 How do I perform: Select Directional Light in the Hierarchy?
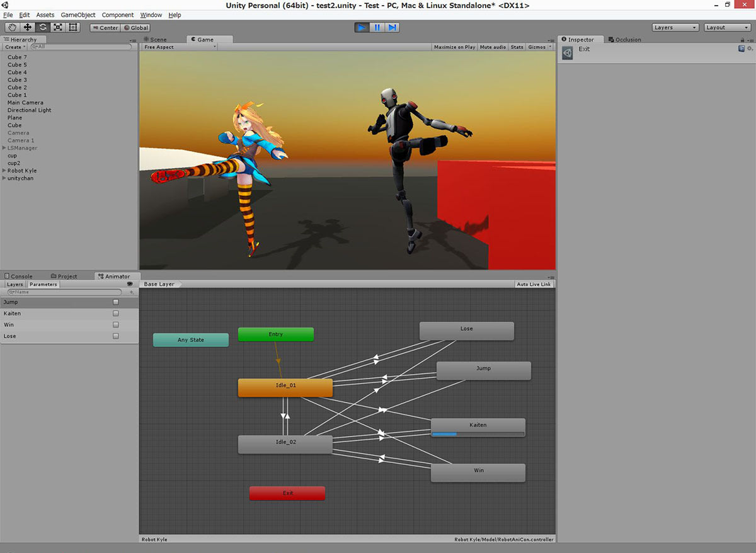30,110
